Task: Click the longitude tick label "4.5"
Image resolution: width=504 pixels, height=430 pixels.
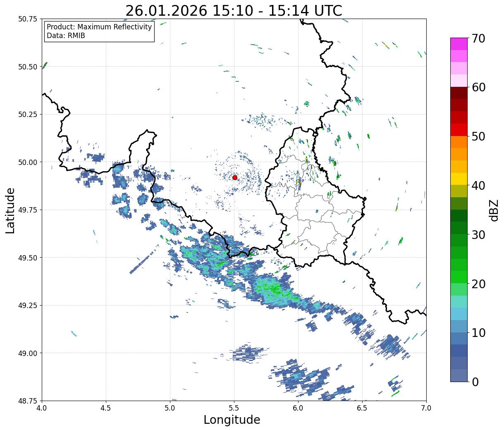Action: click(106, 408)
